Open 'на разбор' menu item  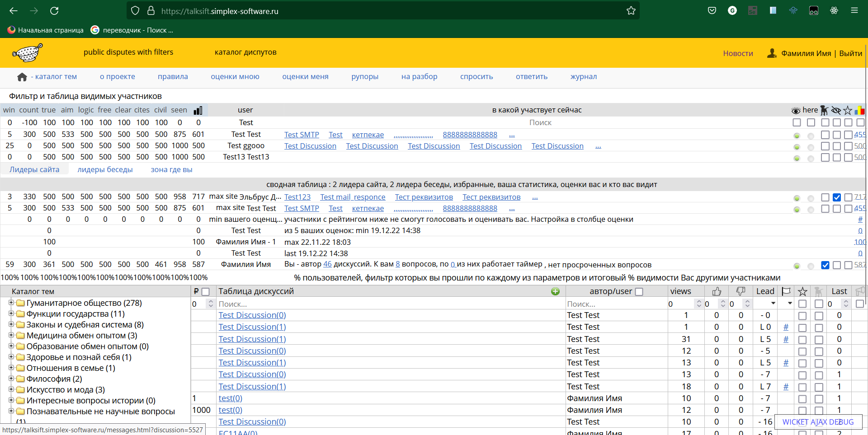(x=420, y=77)
